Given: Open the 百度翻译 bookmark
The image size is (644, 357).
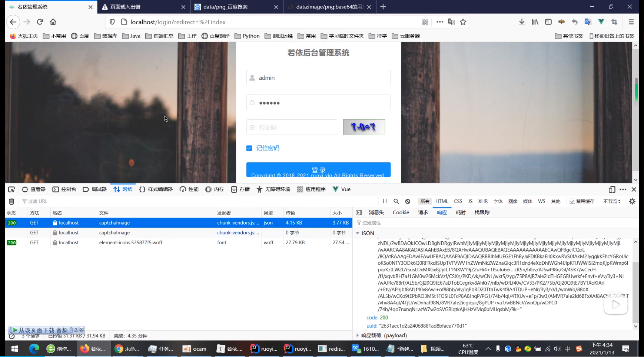Looking at the screenshot, I should 216,36.
